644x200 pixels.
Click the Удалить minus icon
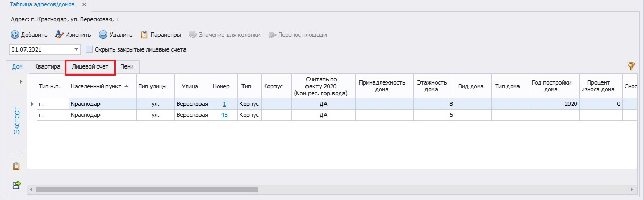[x=103, y=35]
